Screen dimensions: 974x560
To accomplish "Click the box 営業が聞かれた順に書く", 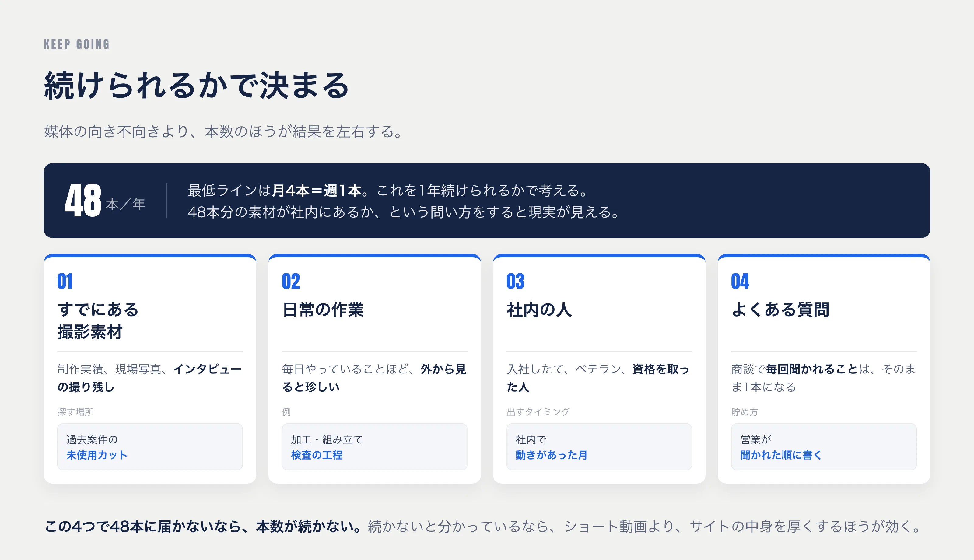I will coord(824,447).
